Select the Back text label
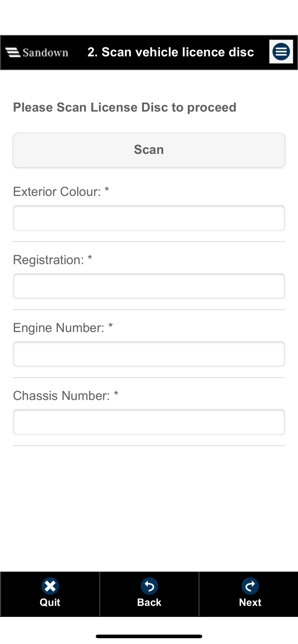 pyautogui.click(x=149, y=602)
